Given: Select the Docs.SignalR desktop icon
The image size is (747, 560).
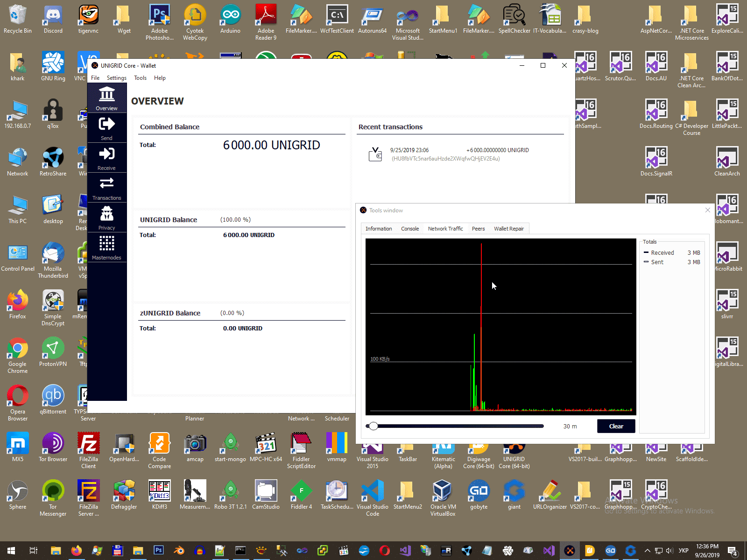Looking at the screenshot, I should click(656, 162).
